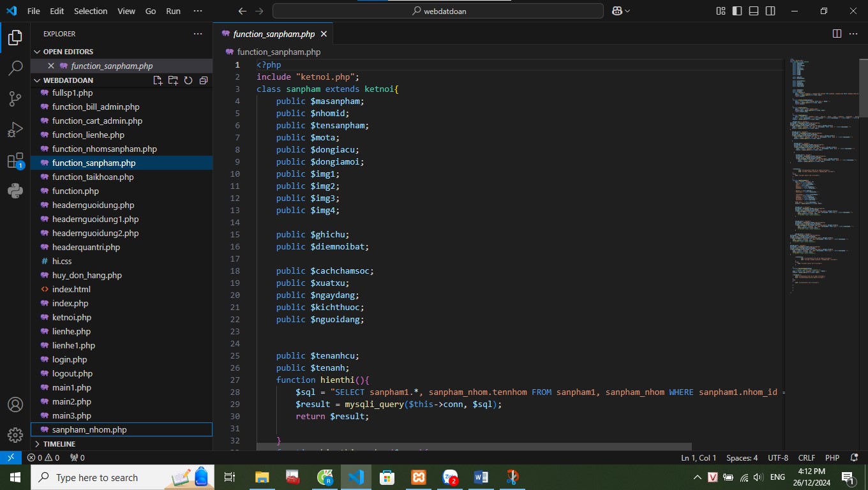Click ports forwarded indicator in status bar
Image resolution: width=868 pixels, height=490 pixels.
click(77, 457)
